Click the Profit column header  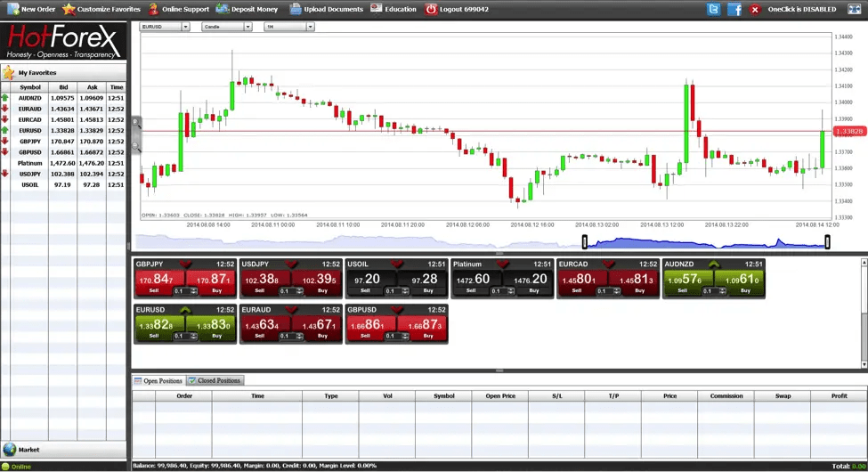click(x=839, y=396)
